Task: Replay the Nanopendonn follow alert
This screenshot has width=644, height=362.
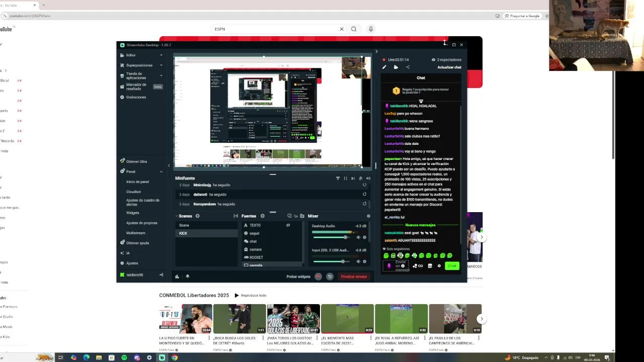Action: pyautogui.click(x=364, y=204)
